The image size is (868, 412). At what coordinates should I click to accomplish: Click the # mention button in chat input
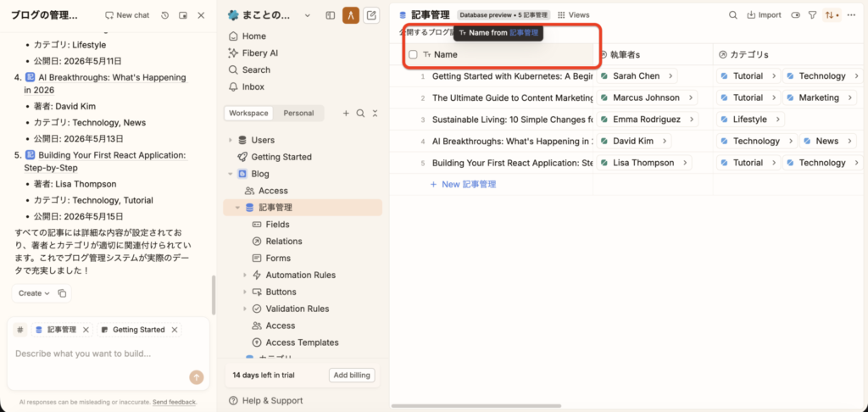(20, 330)
